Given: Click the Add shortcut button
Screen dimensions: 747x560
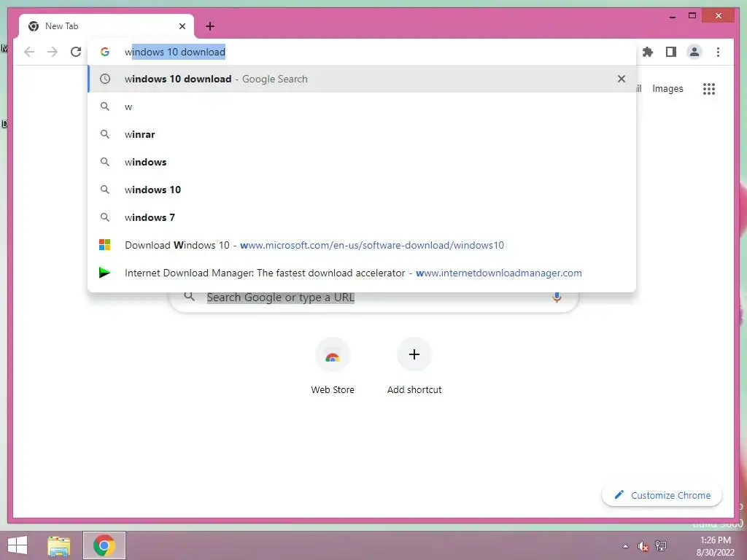Looking at the screenshot, I should point(414,366).
